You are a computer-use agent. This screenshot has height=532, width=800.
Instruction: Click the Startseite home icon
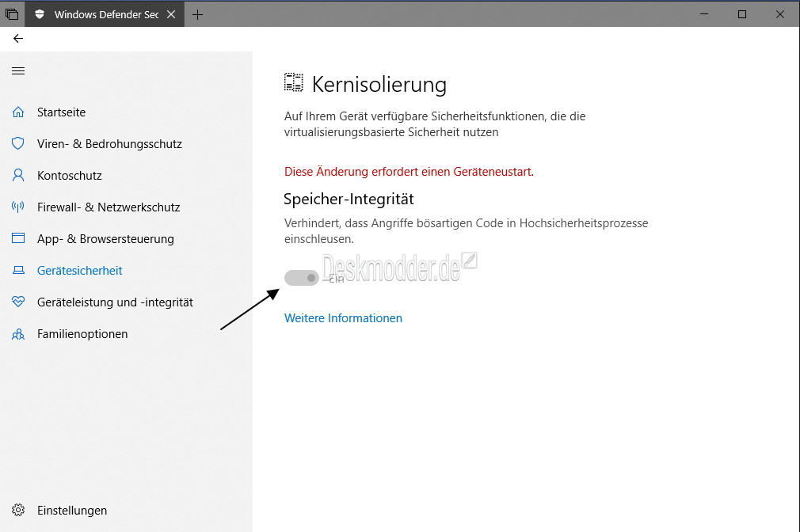point(18,112)
